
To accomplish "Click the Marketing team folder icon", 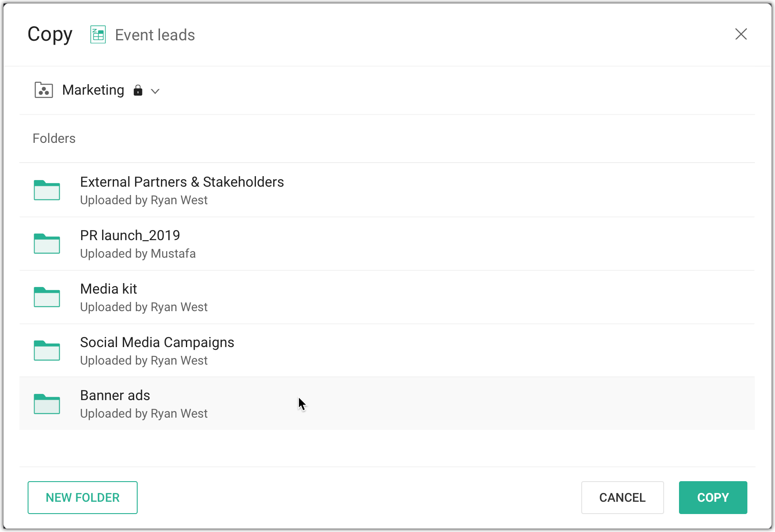I will point(44,90).
